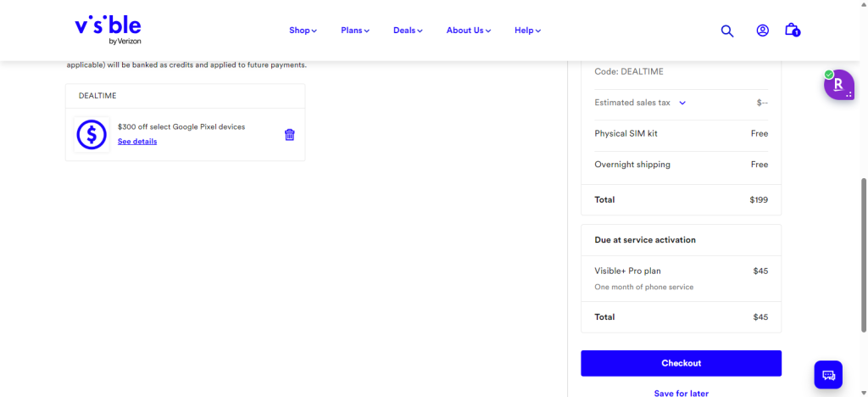Click the "Code: DEALTIME" text in summary
Image resolution: width=868 pixels, height=397 pixels.
[629, 71]
